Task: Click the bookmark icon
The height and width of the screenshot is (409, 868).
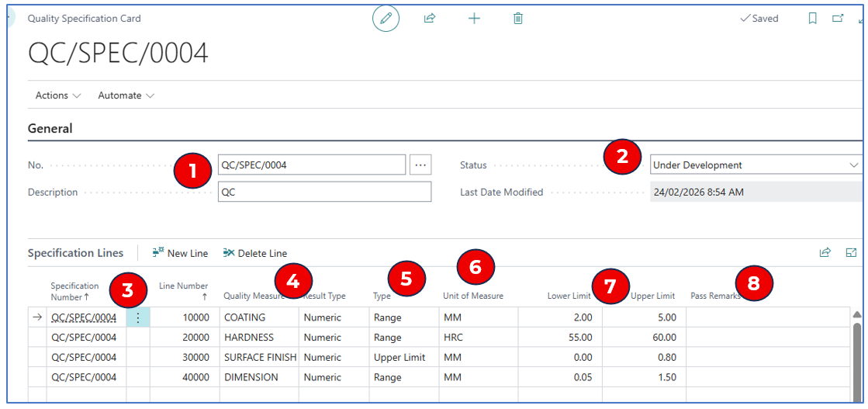Action: click(812, 18)
